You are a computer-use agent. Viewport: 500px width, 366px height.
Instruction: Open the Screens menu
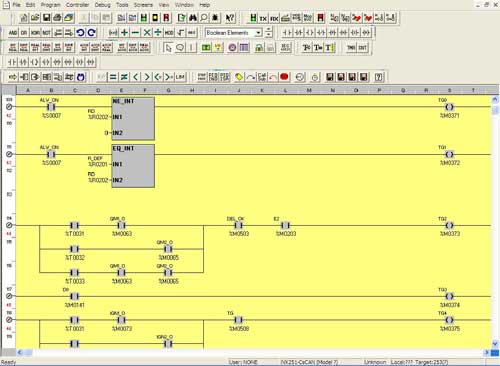coord(143,5)
